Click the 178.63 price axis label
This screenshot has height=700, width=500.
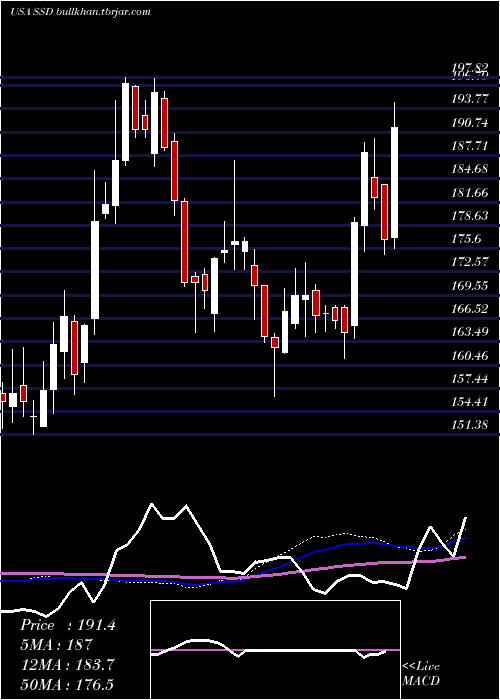pyautogui.click(x=470, y=216)
